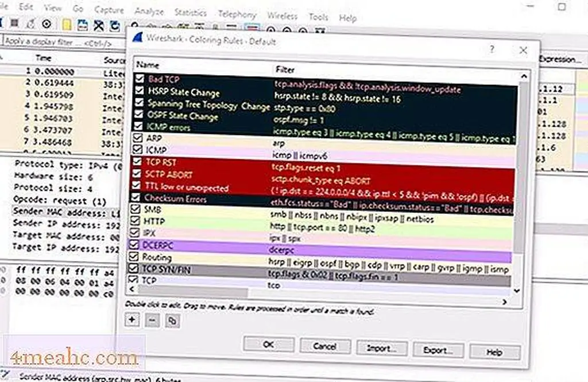The image size is (588, 382).
Task: Cancel the Coloring Rules dialog
Action: [x=325, y=346]
